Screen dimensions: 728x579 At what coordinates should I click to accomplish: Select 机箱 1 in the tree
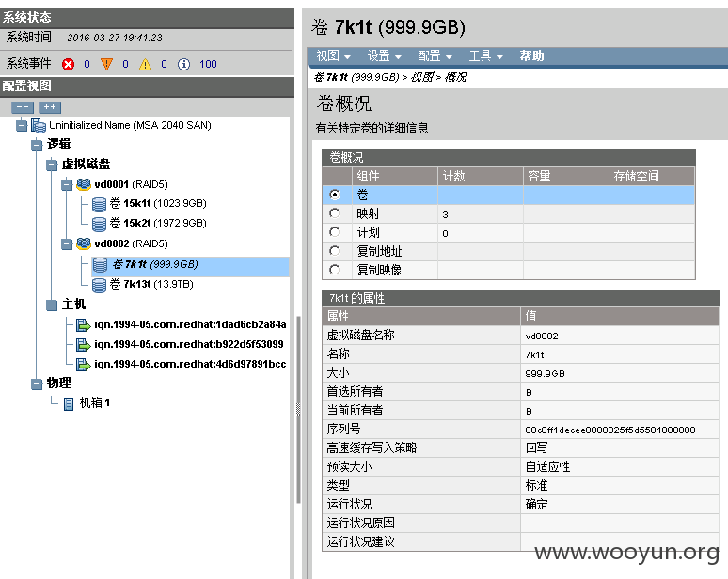95,402
